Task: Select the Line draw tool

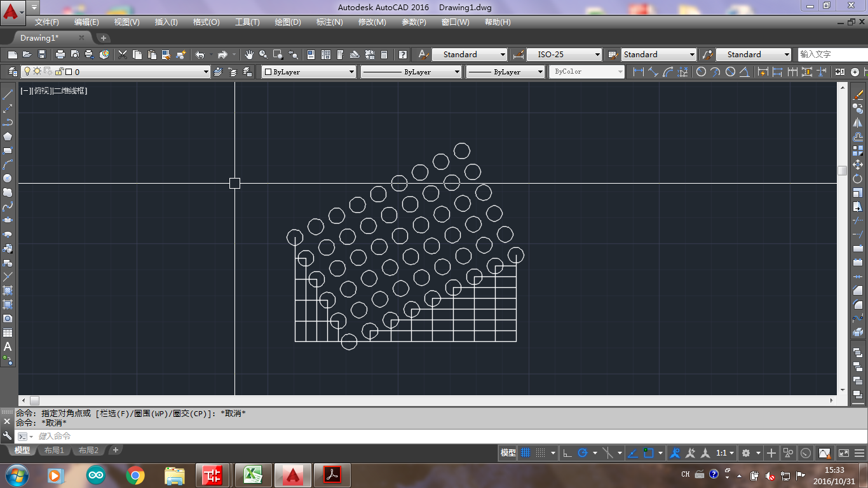Action: click(8, 95)
